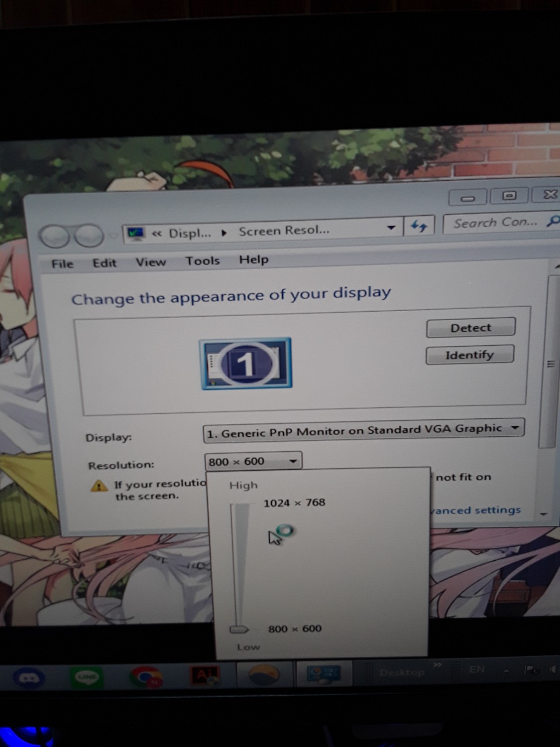
Task: Open the File menu
Action: point(62,263)
